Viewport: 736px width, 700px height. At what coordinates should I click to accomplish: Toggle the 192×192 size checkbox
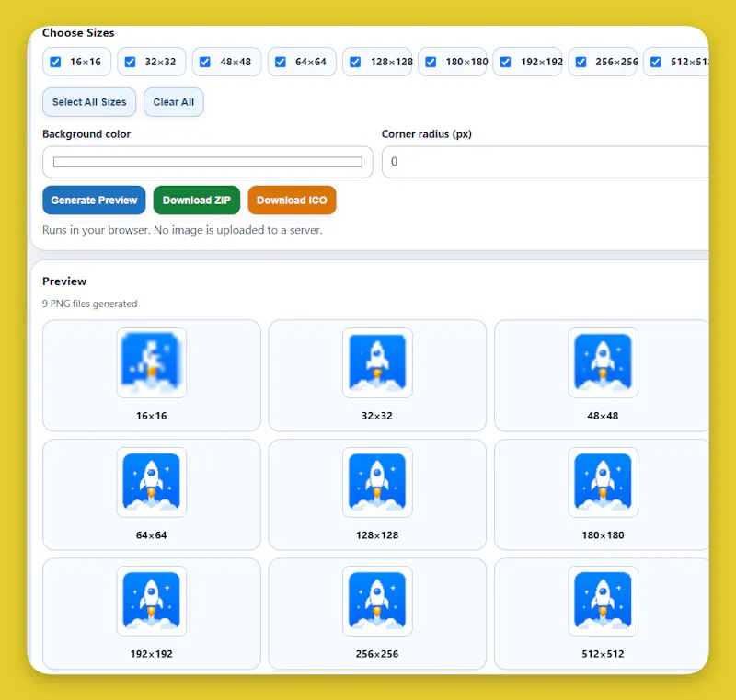pos(505,62)
